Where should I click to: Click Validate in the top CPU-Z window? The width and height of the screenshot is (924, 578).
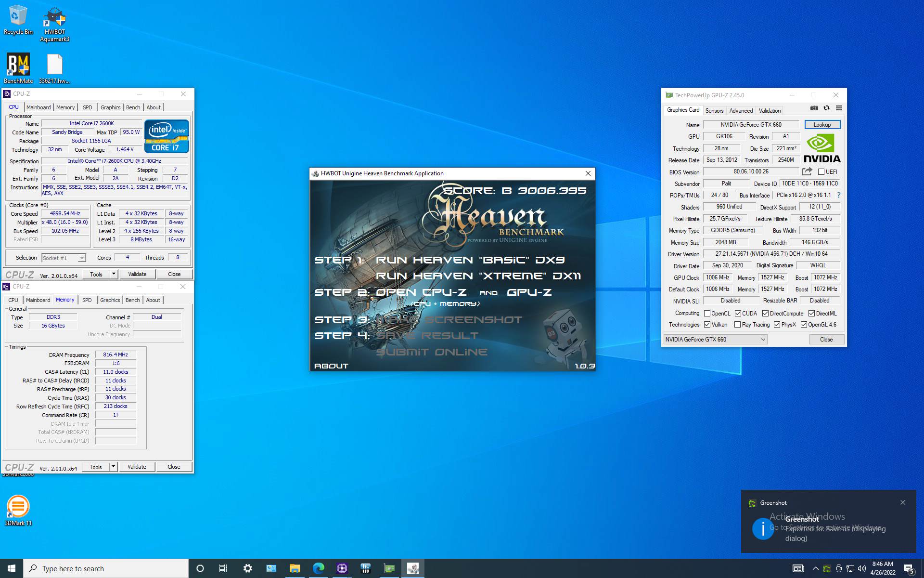coord(137,274)
